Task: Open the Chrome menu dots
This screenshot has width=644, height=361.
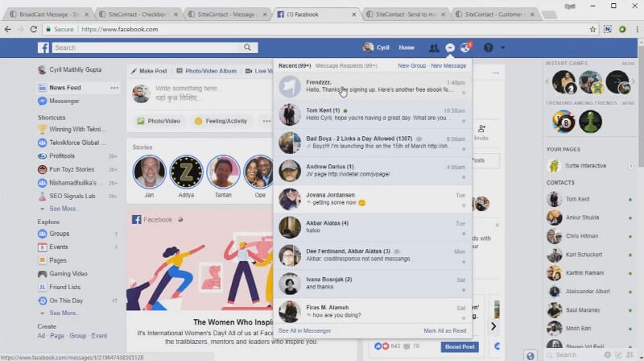Action: [637, 29]
